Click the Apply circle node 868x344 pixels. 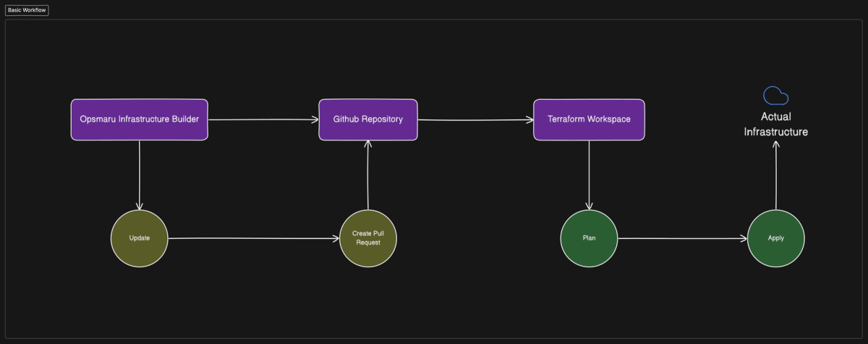(x=776, y=238)
